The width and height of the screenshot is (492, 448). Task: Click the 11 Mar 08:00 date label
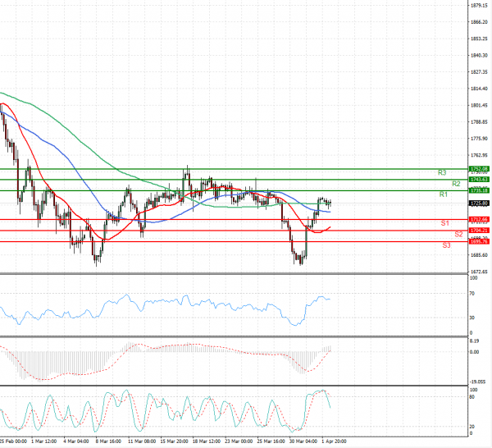(141, 441)
